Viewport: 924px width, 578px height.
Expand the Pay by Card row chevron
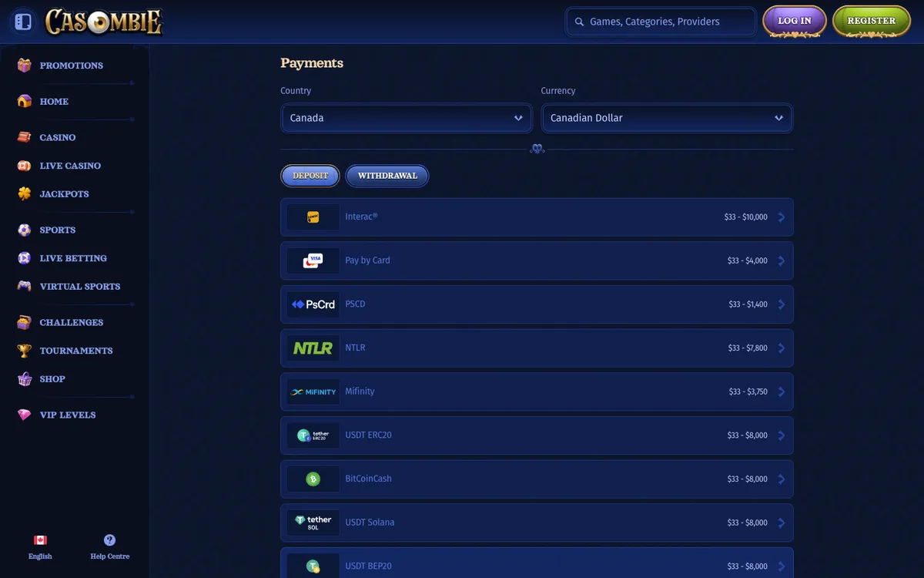coord(782,260)
